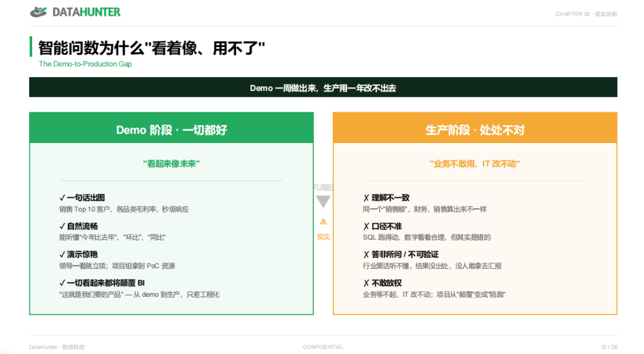Click the line '领导一看就立项；项目组拿到 PoC 资源'
Viewport: 644px width, 354px height.
[117, 266]
